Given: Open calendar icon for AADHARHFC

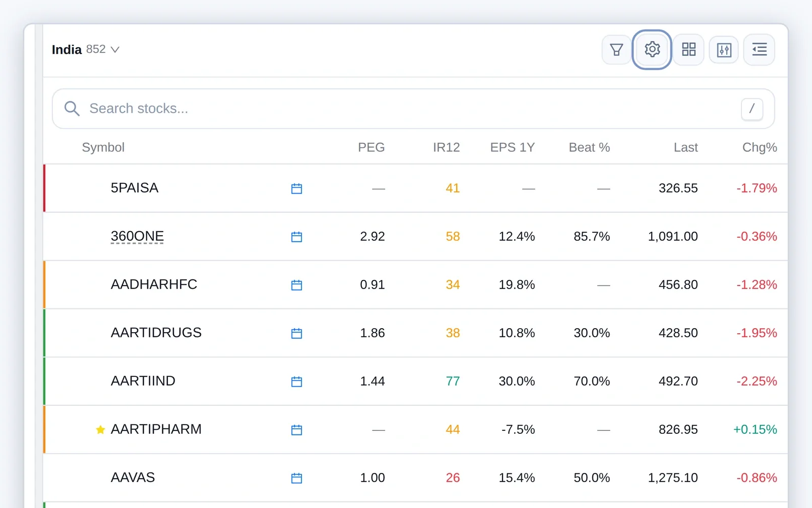Looking at the screenshot, I should pyautogui.click(x=297, y=285).
